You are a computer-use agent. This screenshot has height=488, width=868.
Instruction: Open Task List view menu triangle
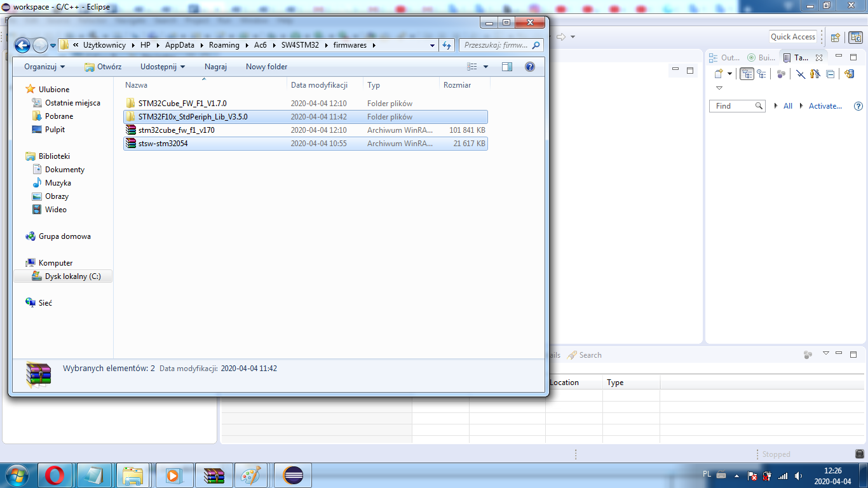coord(719,88)
